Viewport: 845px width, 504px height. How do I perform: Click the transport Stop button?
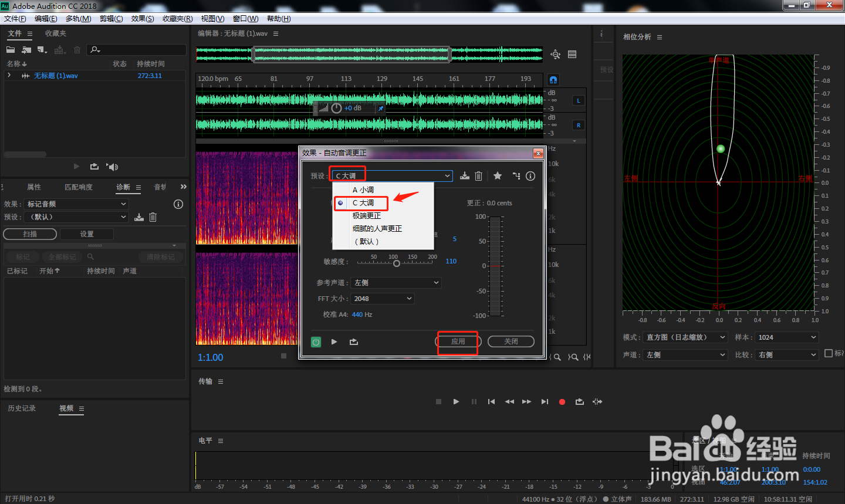click(x=438, y=402)
